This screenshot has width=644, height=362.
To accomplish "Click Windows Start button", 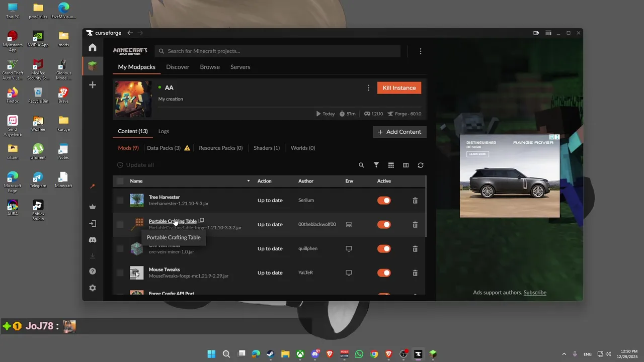I will [211, 354].
